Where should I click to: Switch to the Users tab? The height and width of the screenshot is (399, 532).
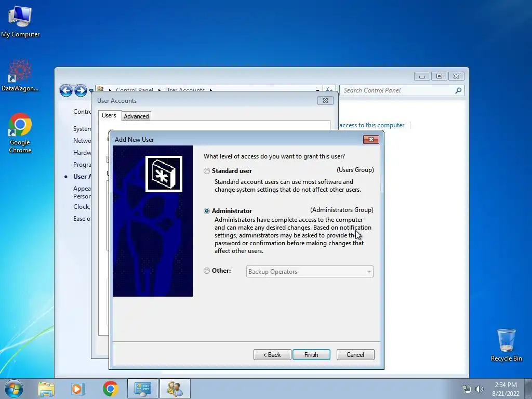(x=109, y=115)
